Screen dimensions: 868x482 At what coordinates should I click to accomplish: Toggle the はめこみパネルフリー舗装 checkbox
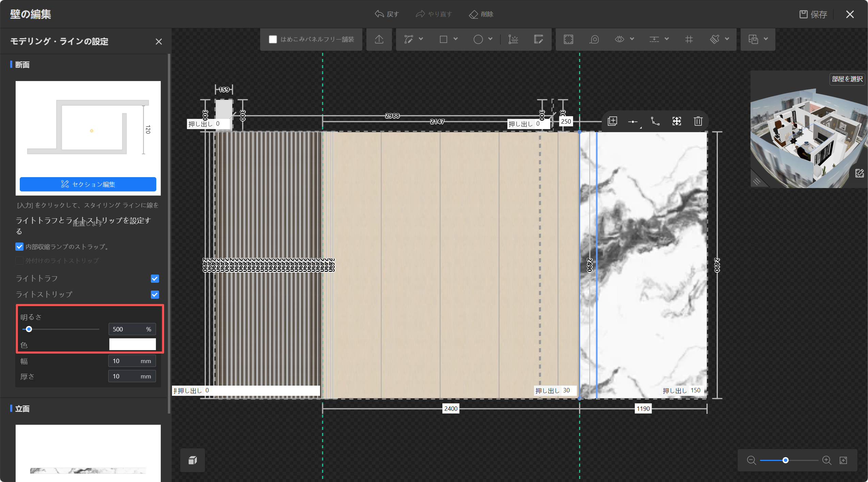tap(273, 40)
